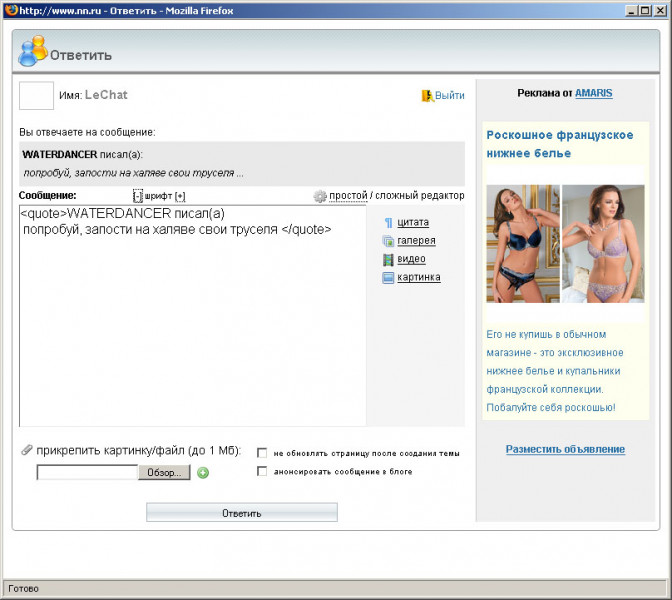Screen dimensions: 672x600
Task: Click the 'Вы отвечаете на сообщение:' label
Action: [87, 132]
